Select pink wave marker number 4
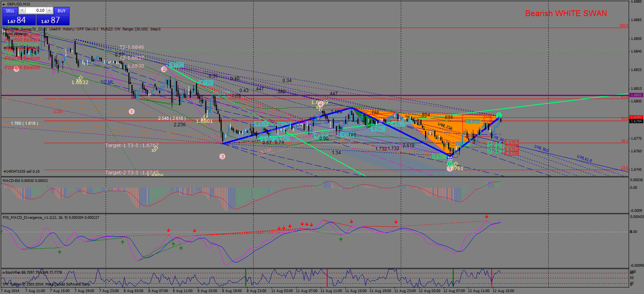Screen dimensions: 644x294 click(320, 104)
